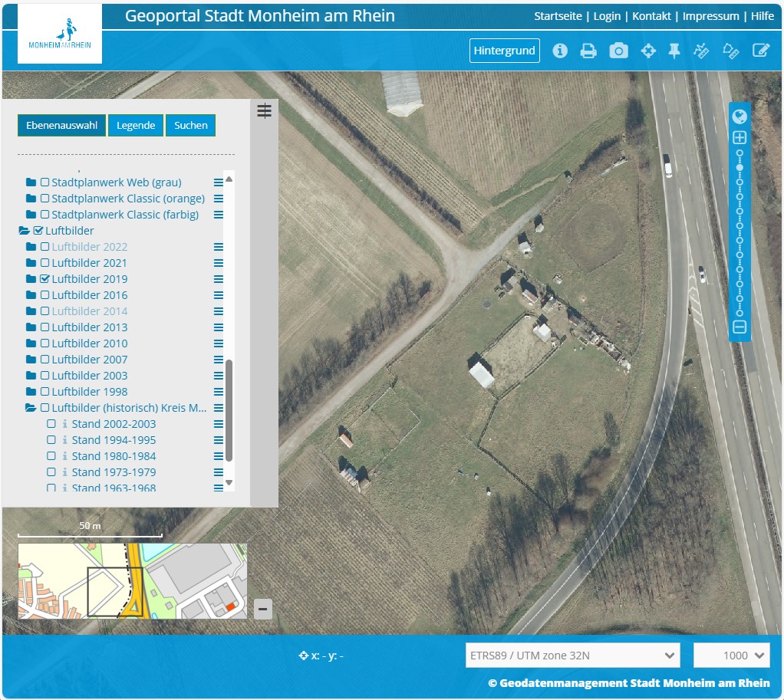Image resolution: width=784 pixels, height=700 pixels.
Task: Open options menu for Luftbilder 2010
Action: [219, 343]
